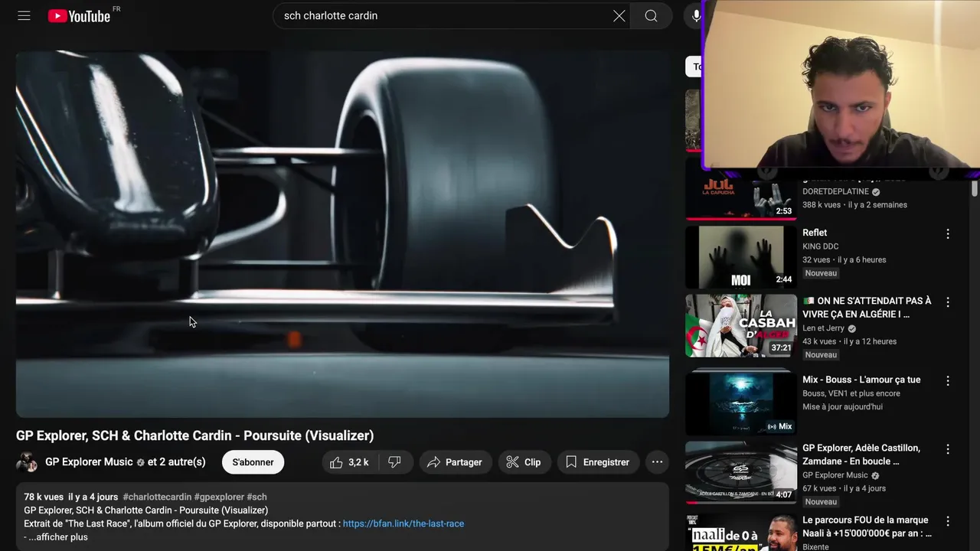Go to YouTube home via logo
This screenshot has height=551, width=980.
(x=80, y=15)
